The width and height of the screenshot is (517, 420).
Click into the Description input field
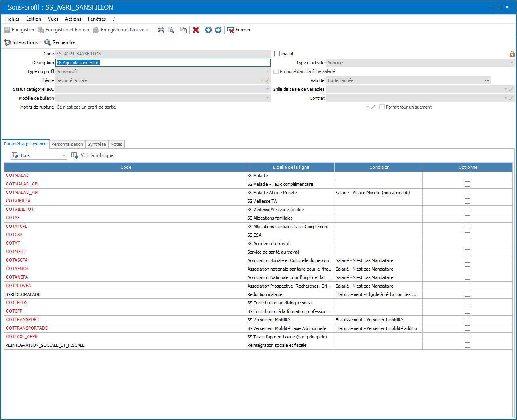point(163,63)
